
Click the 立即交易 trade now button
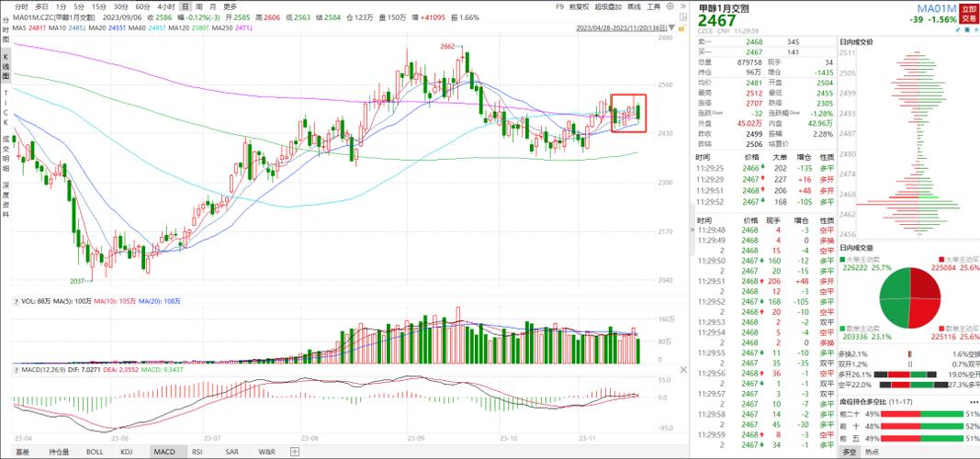click(969, 14)
